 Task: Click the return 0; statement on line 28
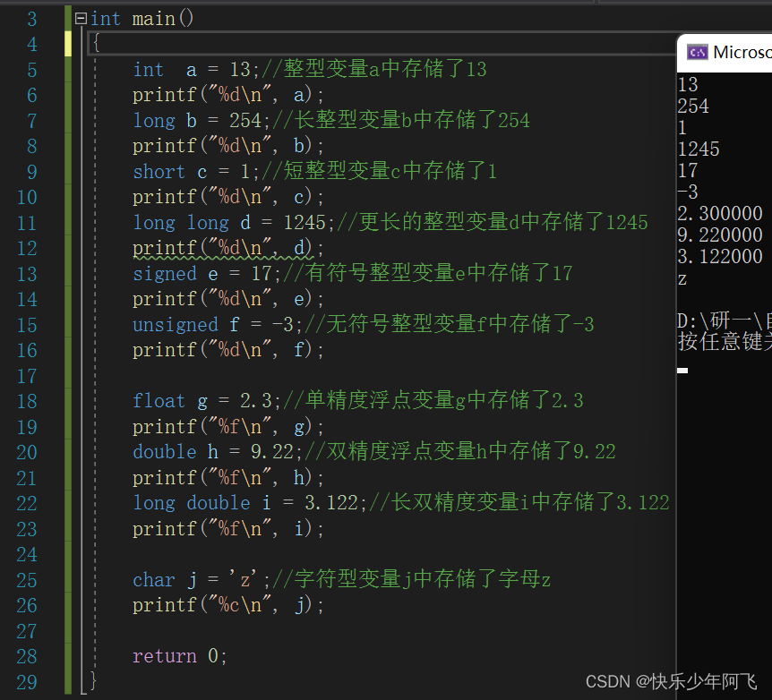coord(179,655)
